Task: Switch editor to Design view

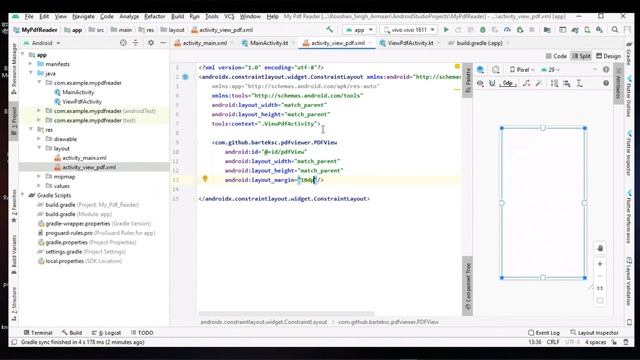Action: (x=608, y=56)
